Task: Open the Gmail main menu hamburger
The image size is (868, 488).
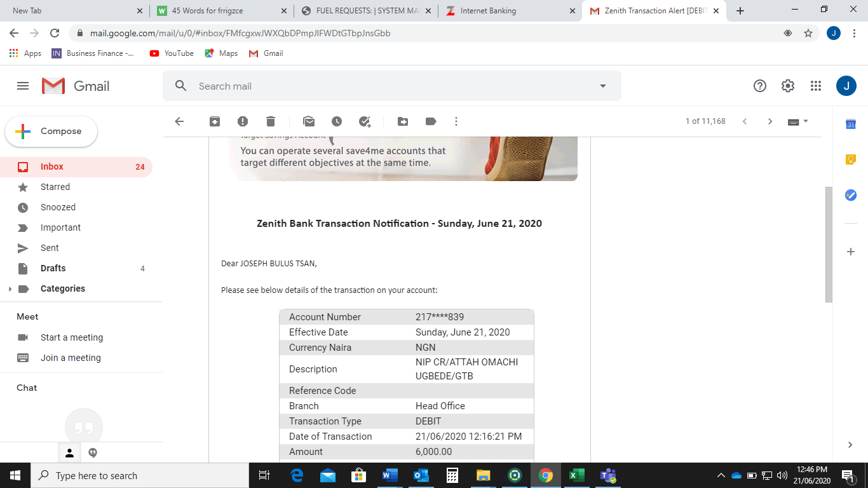Action: point(23,86)
